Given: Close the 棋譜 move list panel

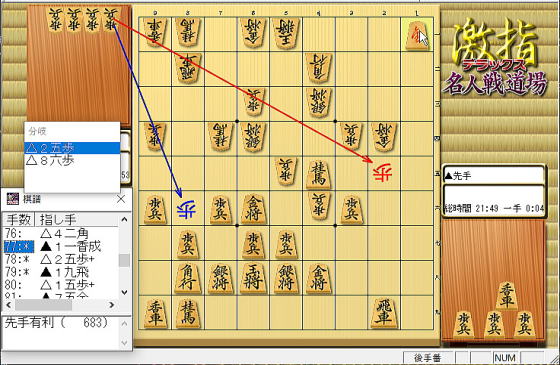Looking at the screenshot, I should coord(121,199).
